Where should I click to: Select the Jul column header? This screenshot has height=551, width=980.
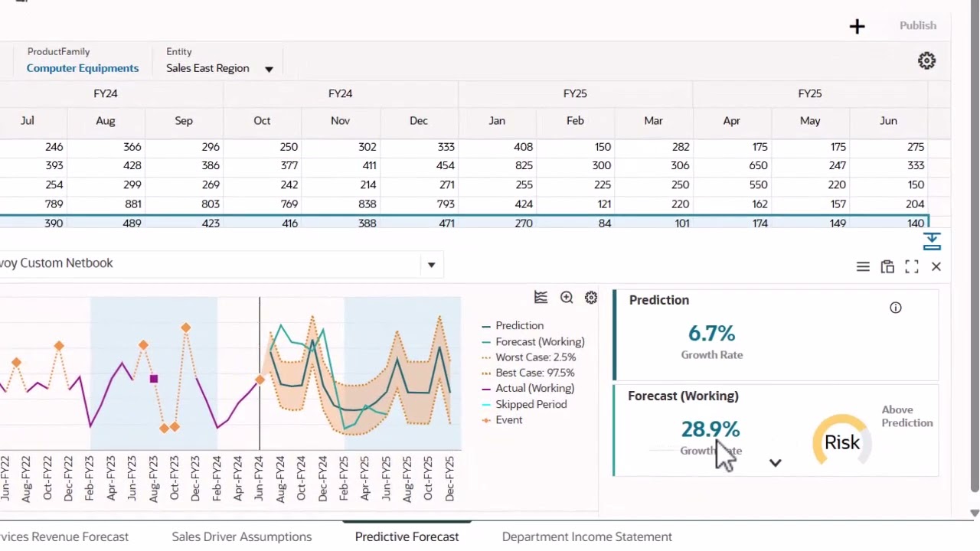click(28, 120)
